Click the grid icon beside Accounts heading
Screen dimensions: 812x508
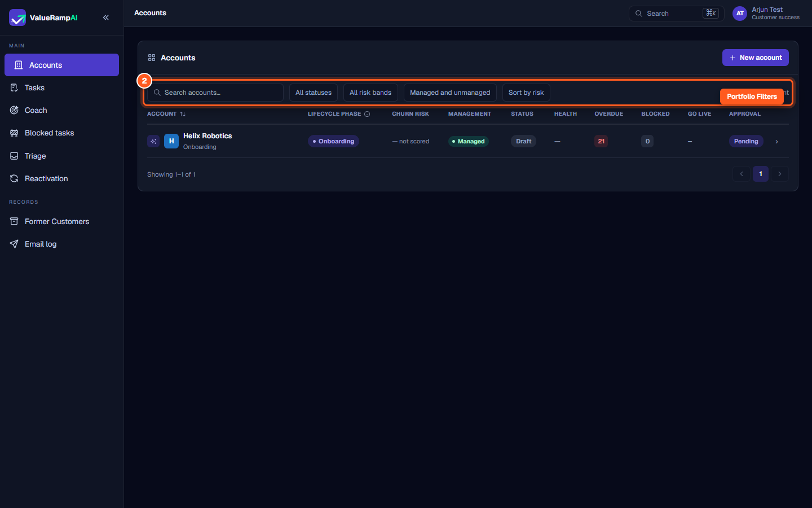tap(152, 58)
